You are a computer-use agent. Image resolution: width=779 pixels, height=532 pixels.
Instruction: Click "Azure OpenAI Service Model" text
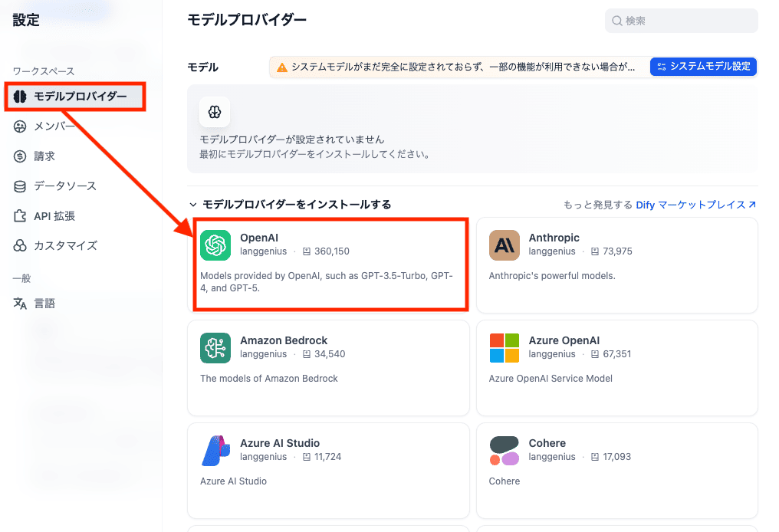551,379
